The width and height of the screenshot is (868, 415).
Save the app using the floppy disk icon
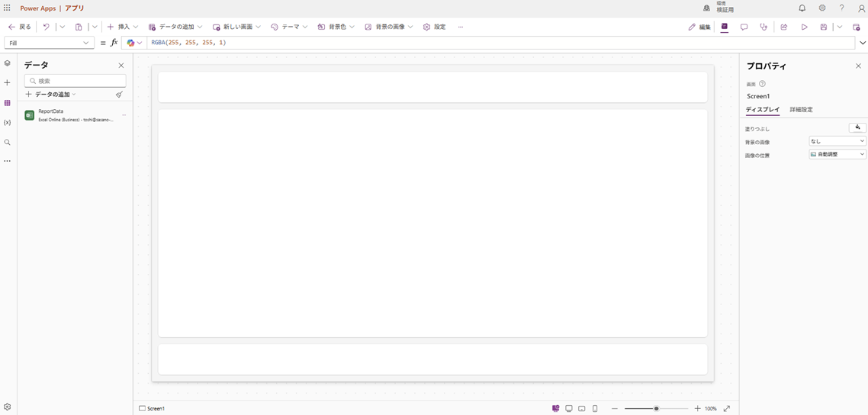point(824,27)
